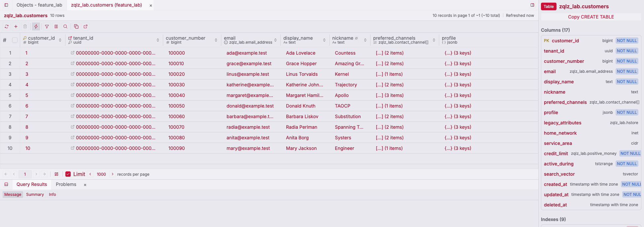This screenshot has height=227, width=644.
Task: Click the Indexes (9) section header
Action: (554, 219)
